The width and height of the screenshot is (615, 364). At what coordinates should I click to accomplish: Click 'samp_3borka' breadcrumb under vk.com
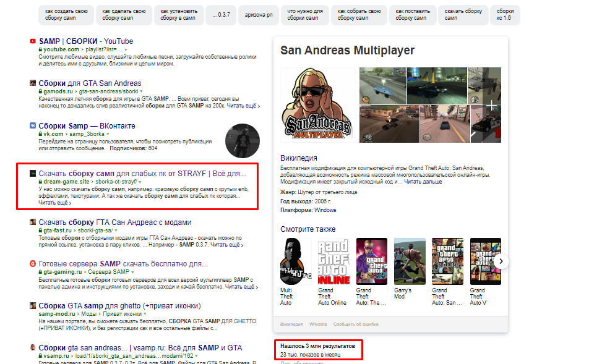point(87,134)
